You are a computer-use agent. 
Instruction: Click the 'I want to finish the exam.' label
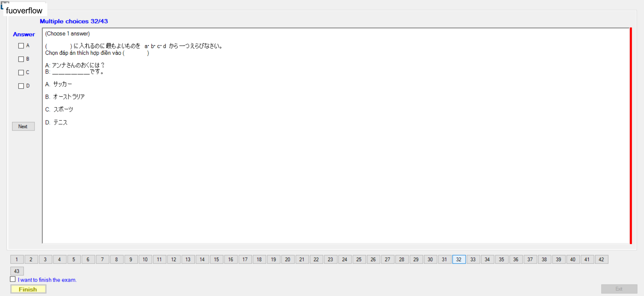[x=47, y=280]
